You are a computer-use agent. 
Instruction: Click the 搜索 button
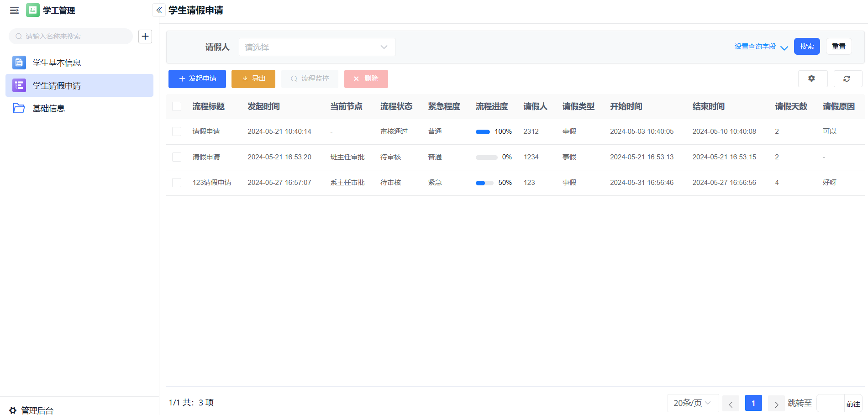[x=807, y=47]
